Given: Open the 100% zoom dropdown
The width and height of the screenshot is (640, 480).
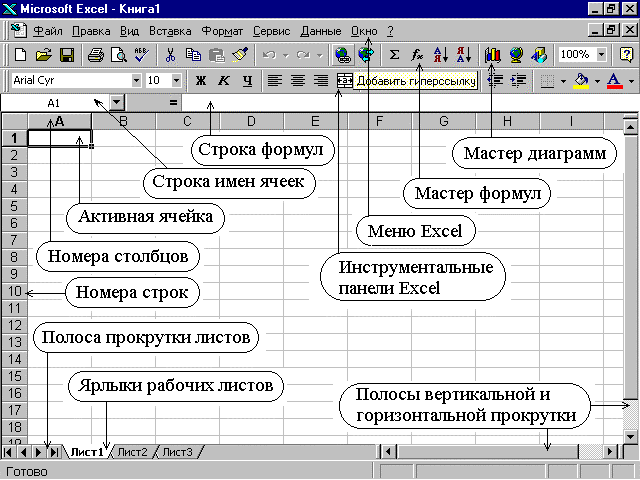Looking at the screenshot, I should click(x=601, y=54).
